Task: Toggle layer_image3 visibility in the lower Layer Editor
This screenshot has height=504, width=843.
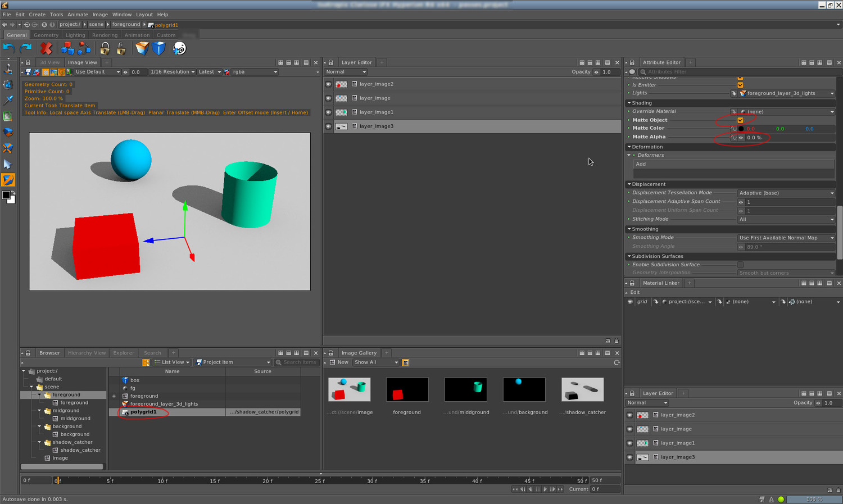Action: 629,457
